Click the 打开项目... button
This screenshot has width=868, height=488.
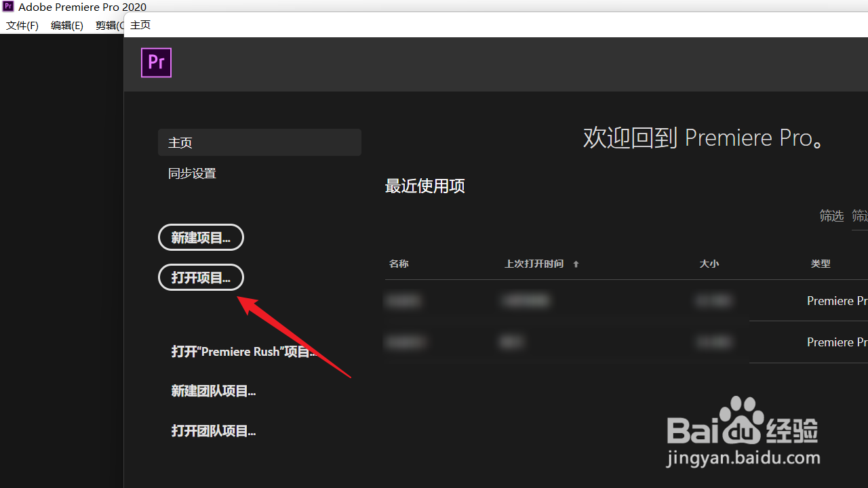coord(201,277)
